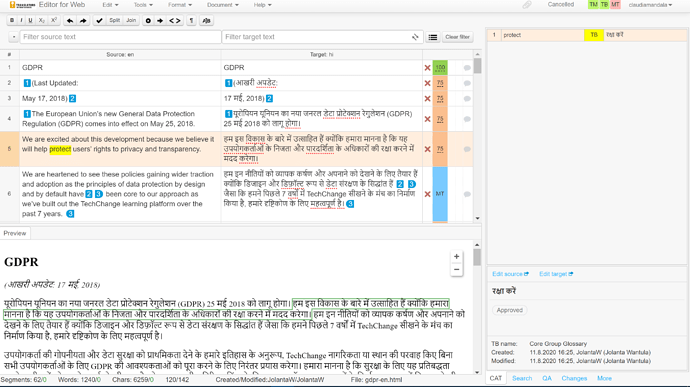Toggle bold formatting
Viewport: 690px width, 387px height.
click(x=12, y=20)
